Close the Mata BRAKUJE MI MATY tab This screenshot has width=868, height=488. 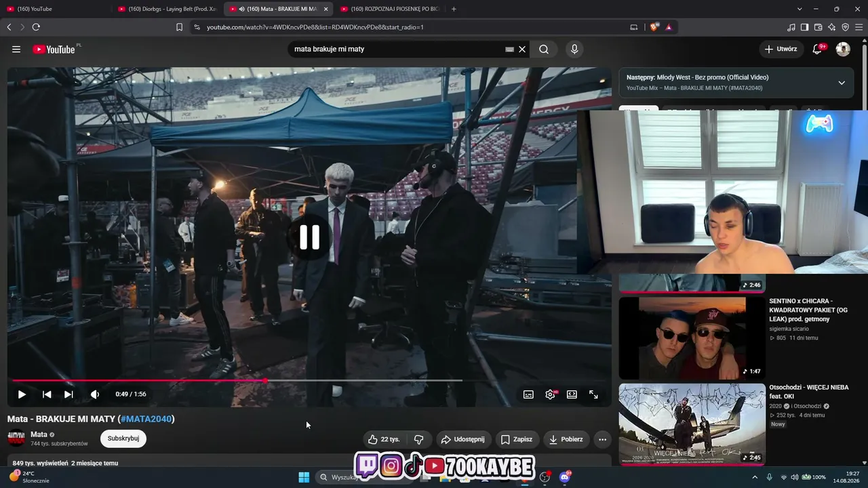pos(325,9)
